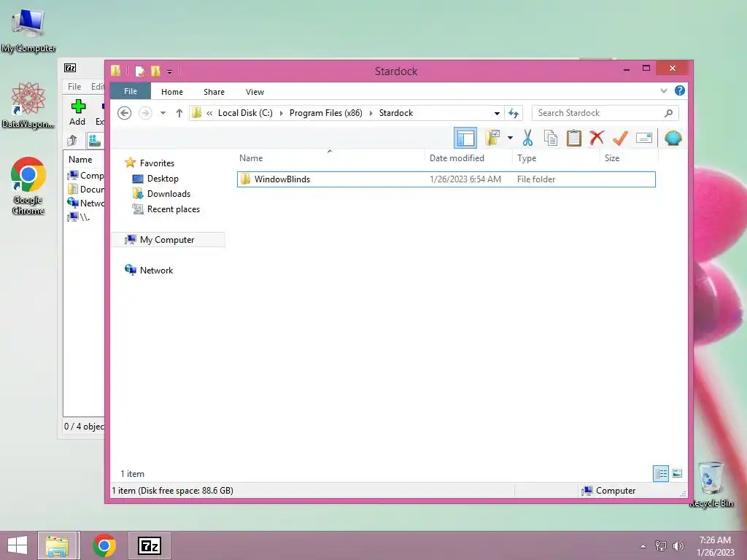Click the orange checkmark Properties icon
Screen dimensions: 747x560
[x=620, y=138]
